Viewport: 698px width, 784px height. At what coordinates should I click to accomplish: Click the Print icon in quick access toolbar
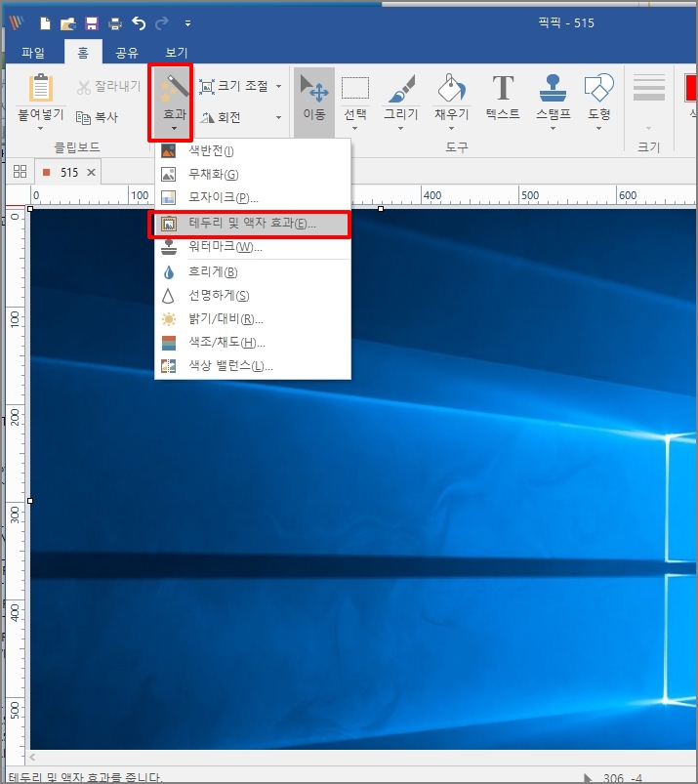(115, 23)
